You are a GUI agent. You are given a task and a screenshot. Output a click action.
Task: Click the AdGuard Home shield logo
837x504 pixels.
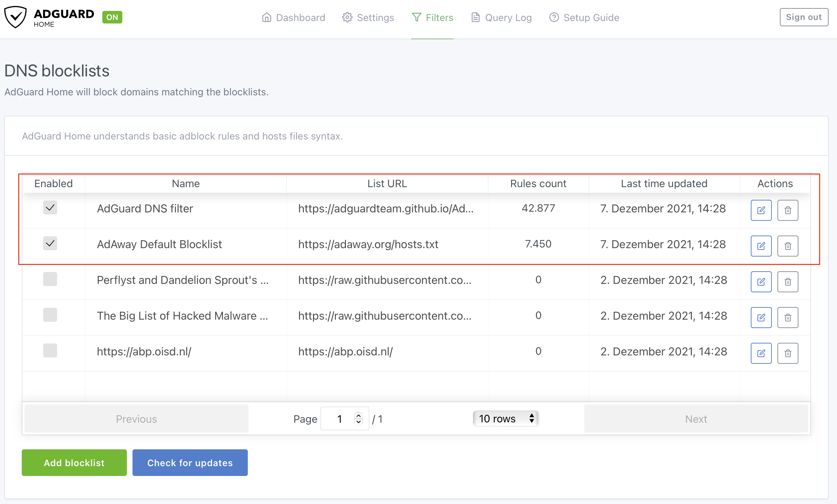point(15,17)
